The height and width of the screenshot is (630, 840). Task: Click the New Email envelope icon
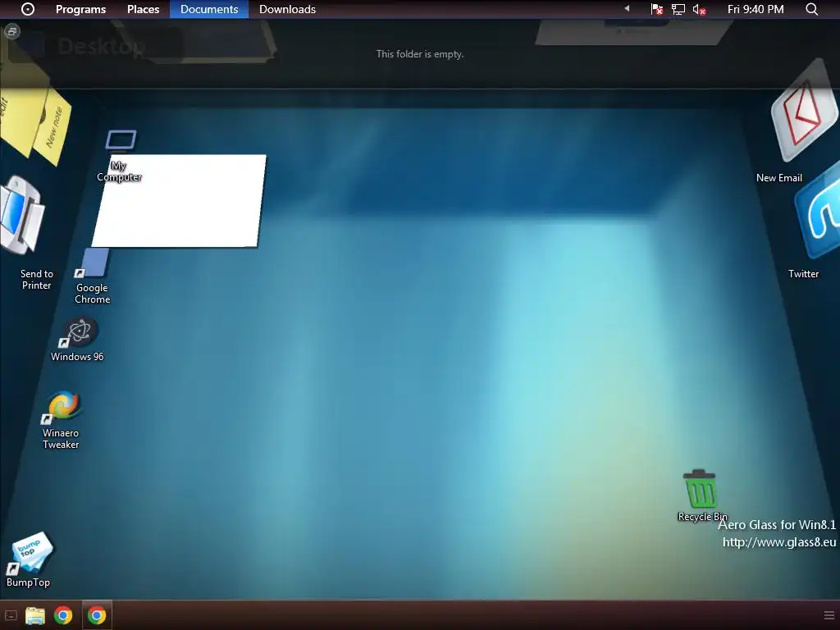coord(804,112)
